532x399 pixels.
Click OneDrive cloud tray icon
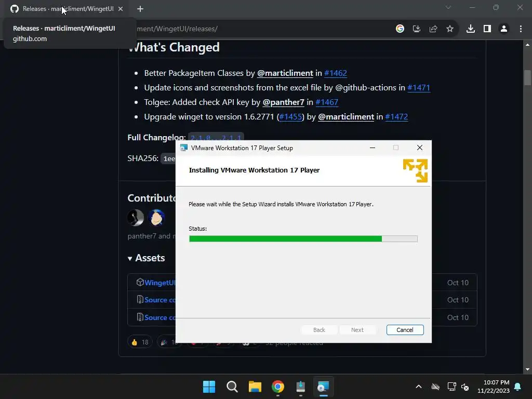click(435, 387)
